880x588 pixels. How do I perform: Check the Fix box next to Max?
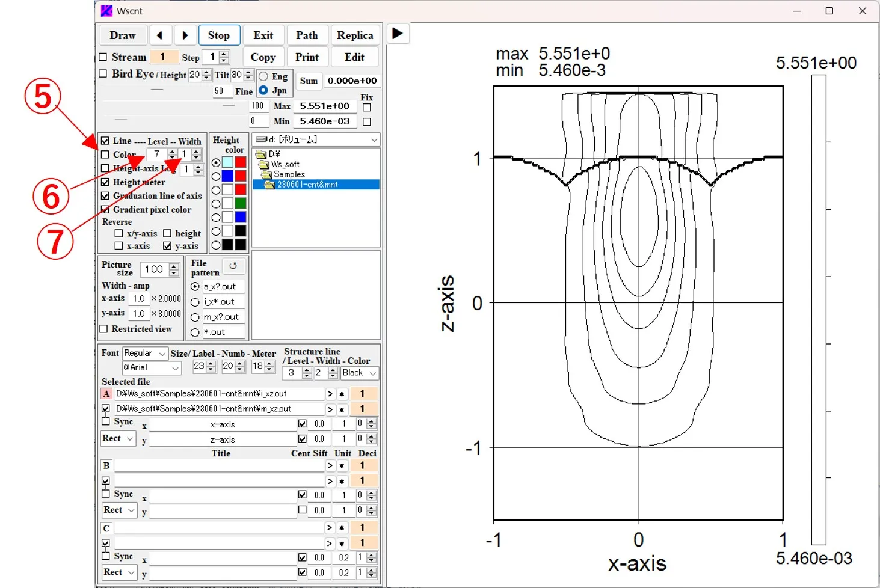[367, 107]
